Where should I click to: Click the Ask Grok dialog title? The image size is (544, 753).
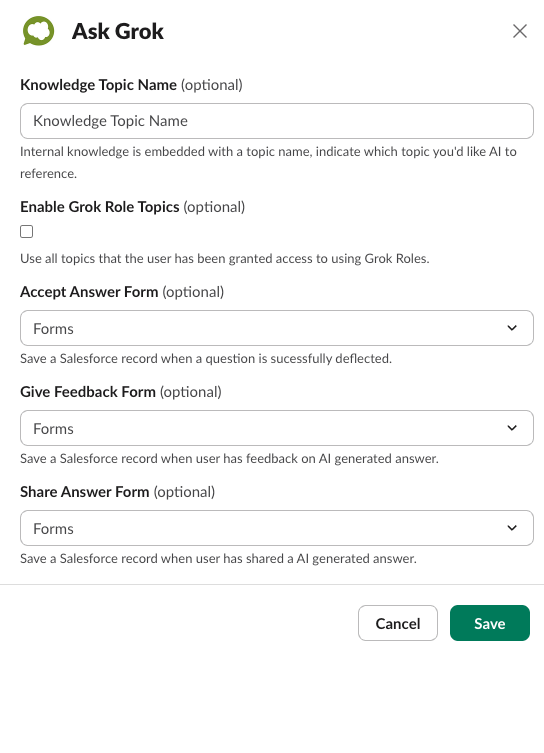(x=118, y=32)
